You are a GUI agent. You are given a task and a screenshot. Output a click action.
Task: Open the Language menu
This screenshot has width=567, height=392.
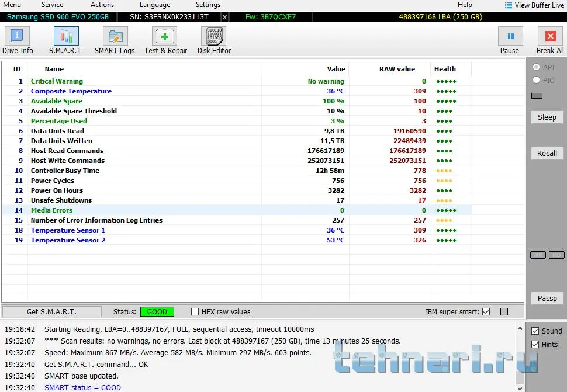pyautogui.click(x=155, y=5)
